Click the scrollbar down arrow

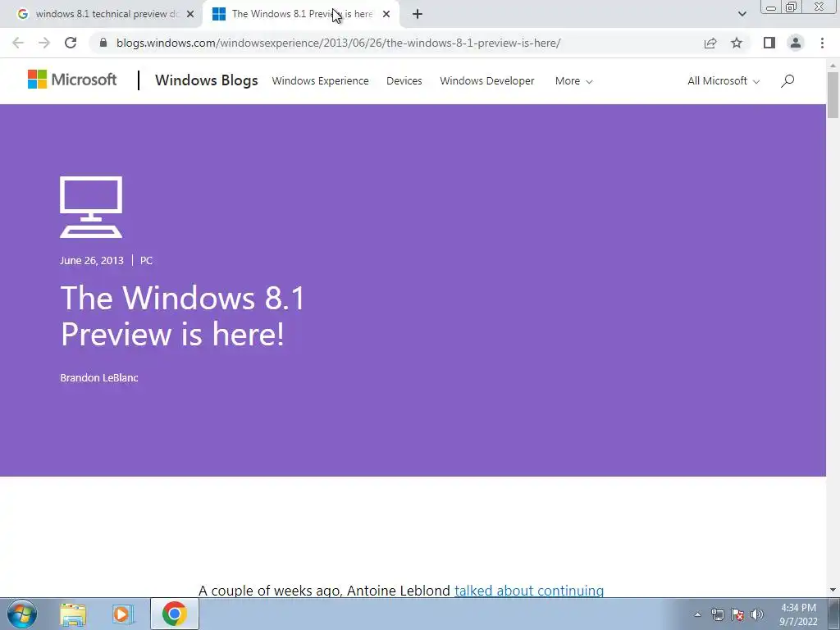833,591
